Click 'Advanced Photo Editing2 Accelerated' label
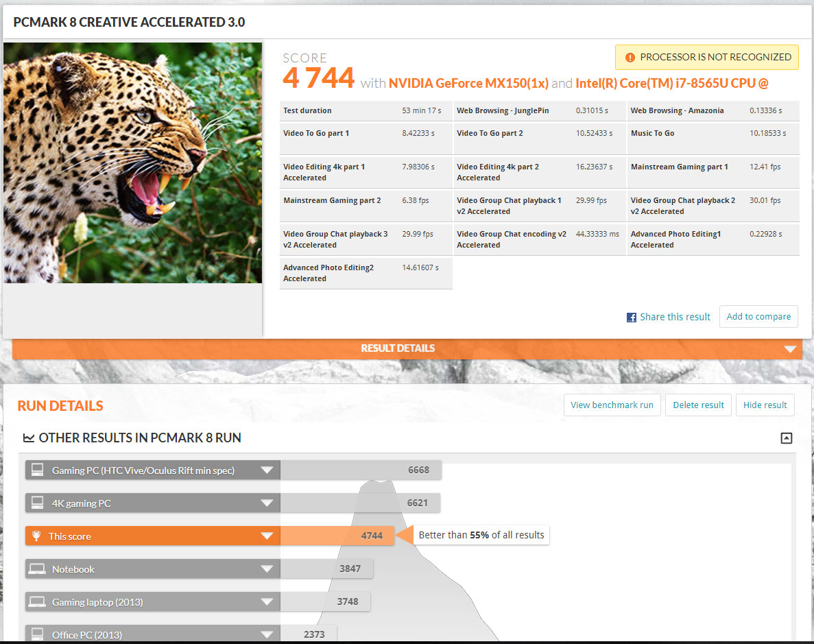 tap(328, 273)
